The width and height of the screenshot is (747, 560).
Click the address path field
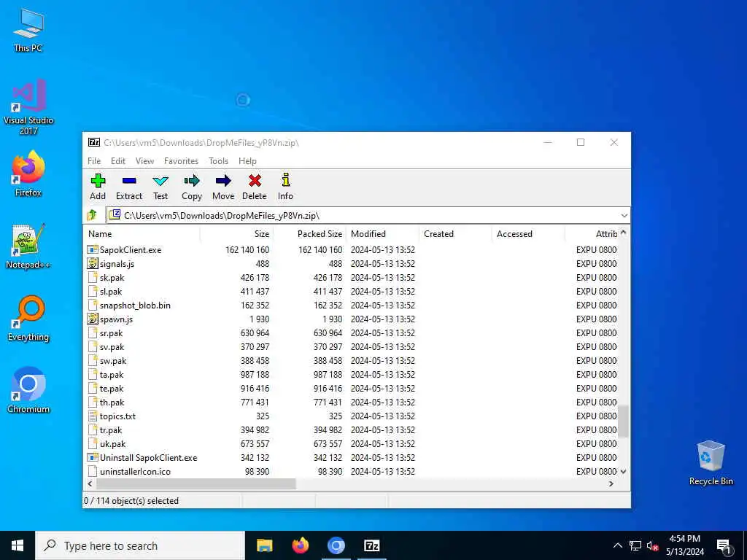point(362,216)
